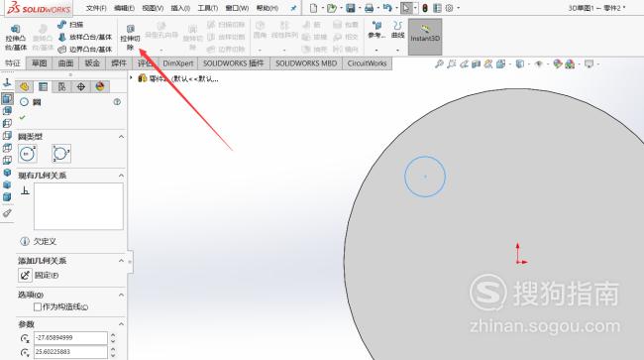Collapse the 参数 section

click(121, 324)
